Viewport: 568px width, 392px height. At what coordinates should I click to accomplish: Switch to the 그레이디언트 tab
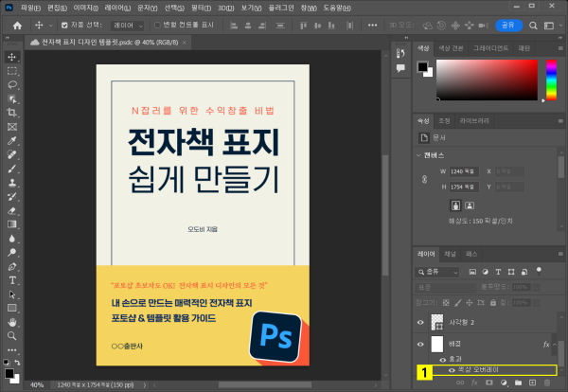click(490, 47)
